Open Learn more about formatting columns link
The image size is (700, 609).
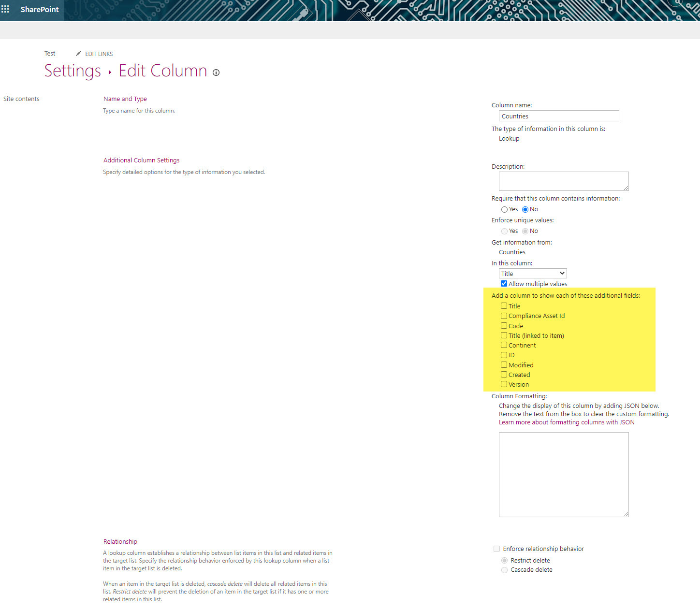[x=567, y=422]
